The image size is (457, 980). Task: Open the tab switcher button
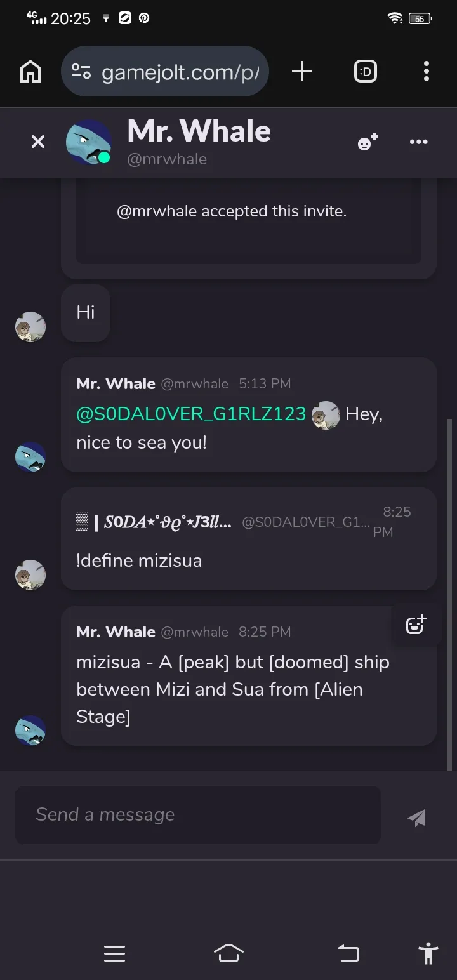(365, 72)
